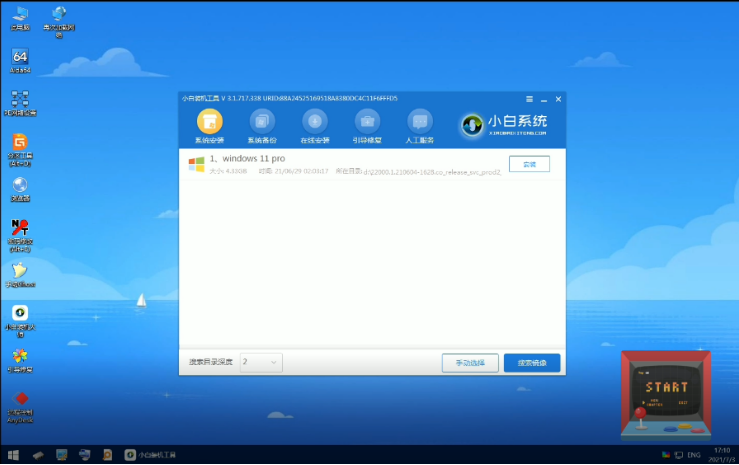Open the 引导修复 boot repair tool
Image resolution: width=739 pixels, height=465 pixels.
click(x=367, y=124)
